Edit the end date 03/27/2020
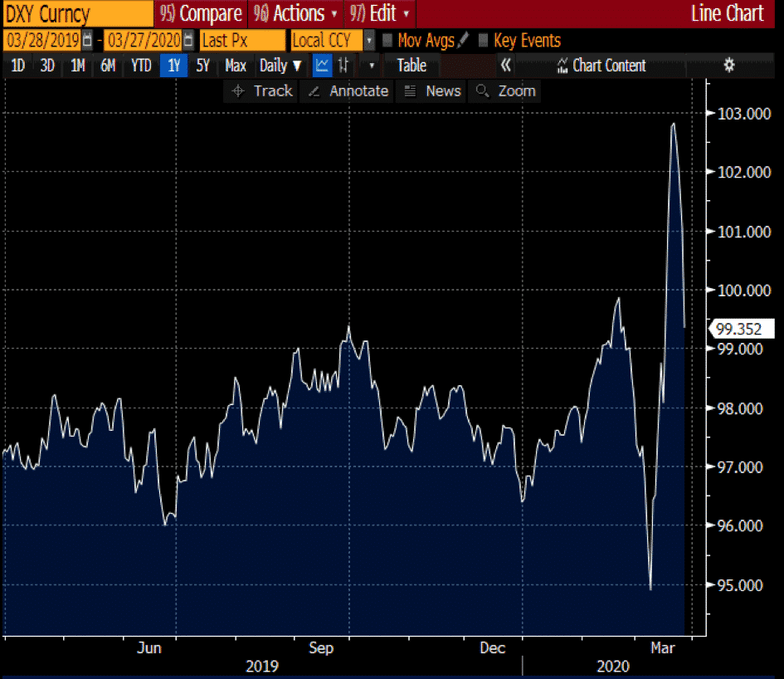The width and height of the screenshot is (784, 679). (x=144, y=41)
